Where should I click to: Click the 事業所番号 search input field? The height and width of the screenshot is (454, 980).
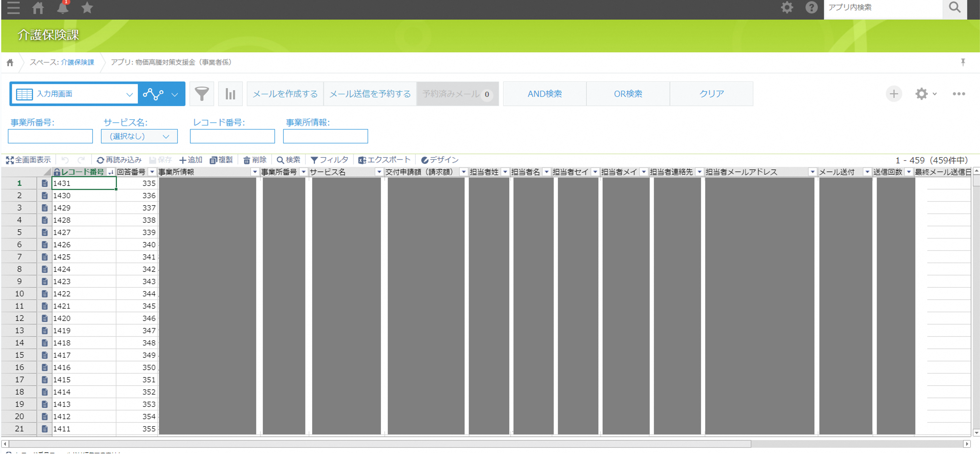tap(50, 136)
